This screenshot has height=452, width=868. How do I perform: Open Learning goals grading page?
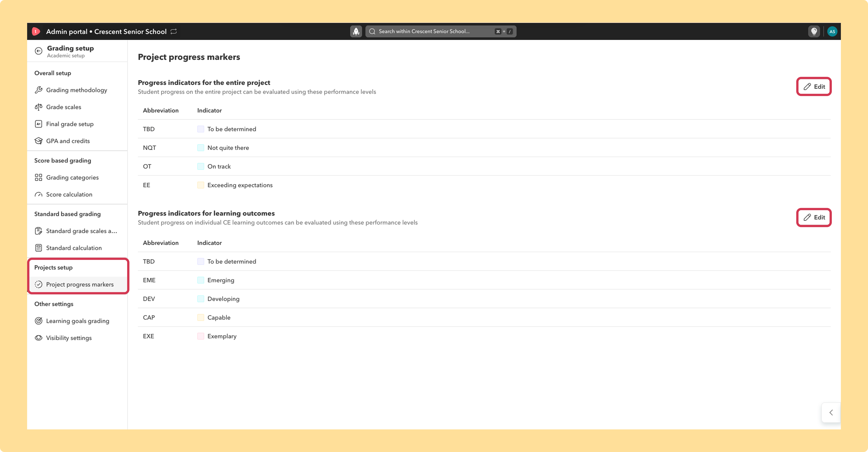(77, 321)
